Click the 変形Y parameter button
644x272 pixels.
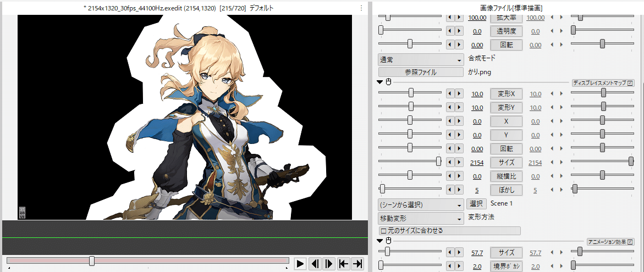(507, 108)
